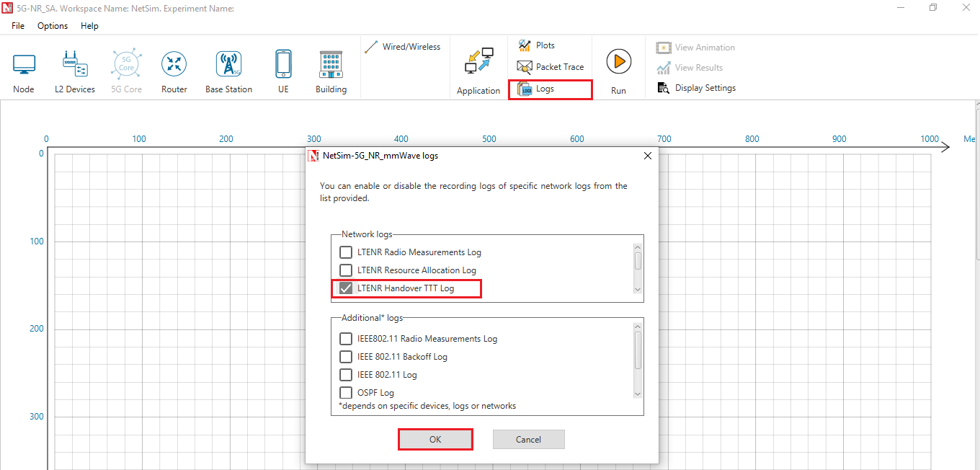Viewport: 980px width, 470px height.
Task: Uncheck LTENR Handover TTT Log
Action: [x=346, y=288]
